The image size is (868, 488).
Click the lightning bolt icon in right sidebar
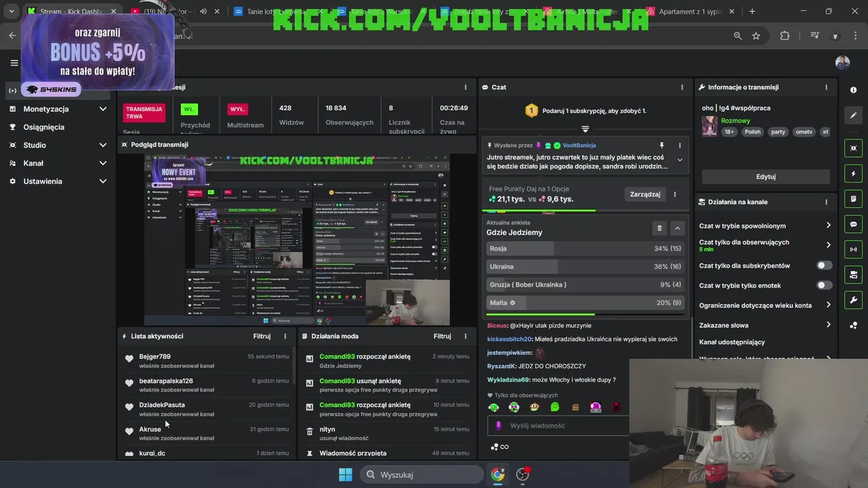[853, 174]
